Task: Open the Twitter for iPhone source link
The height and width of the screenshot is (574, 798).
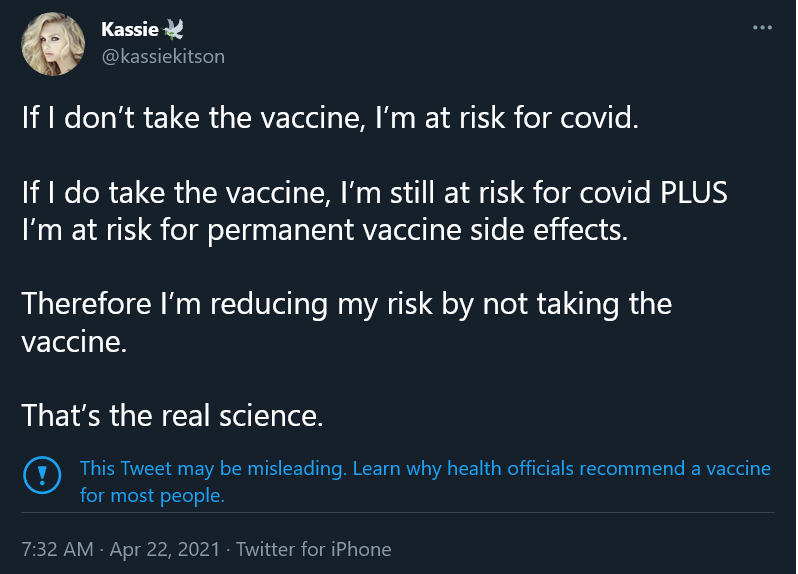Action: (x=314, y=549)
